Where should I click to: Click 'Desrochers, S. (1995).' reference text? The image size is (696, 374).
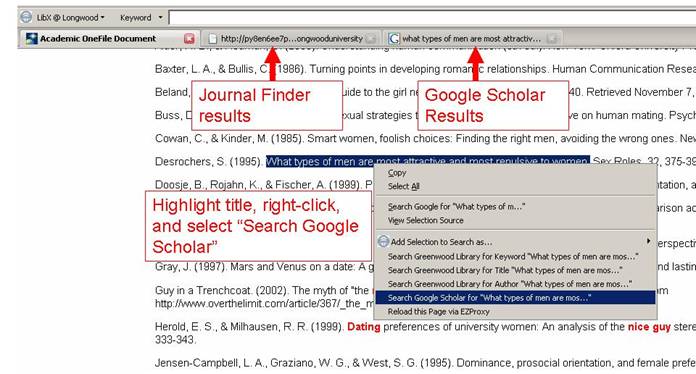pyautogui.click(x=209, y=161)
